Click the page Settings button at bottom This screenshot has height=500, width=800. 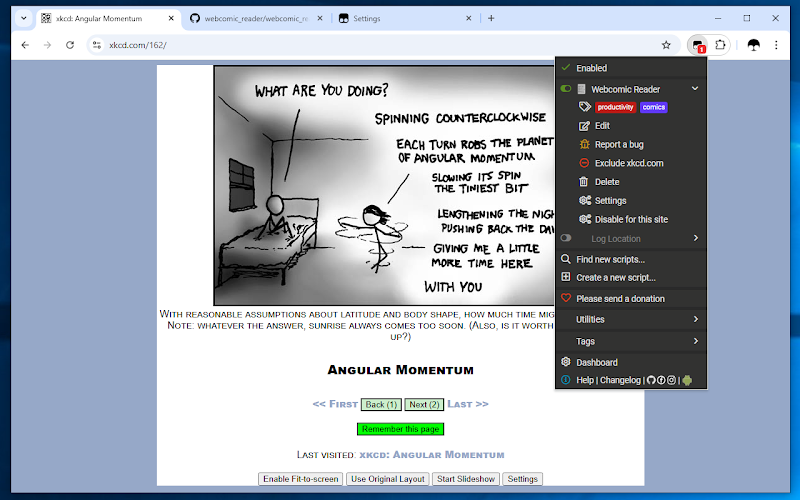(522, 479)
